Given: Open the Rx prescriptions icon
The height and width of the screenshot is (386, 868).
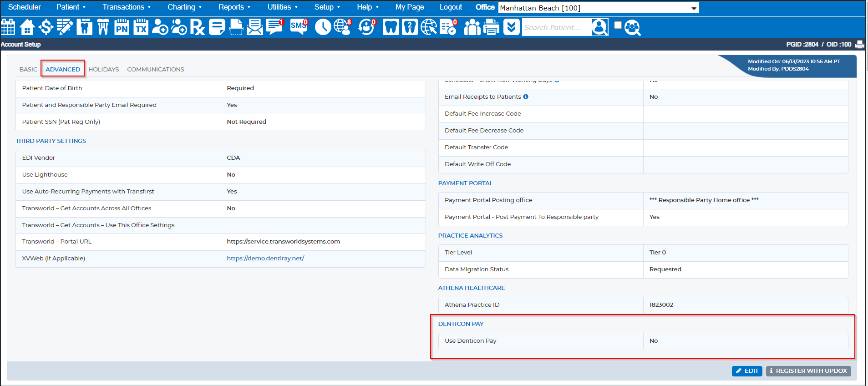Looking at the screenshot, I should point(198,27).
